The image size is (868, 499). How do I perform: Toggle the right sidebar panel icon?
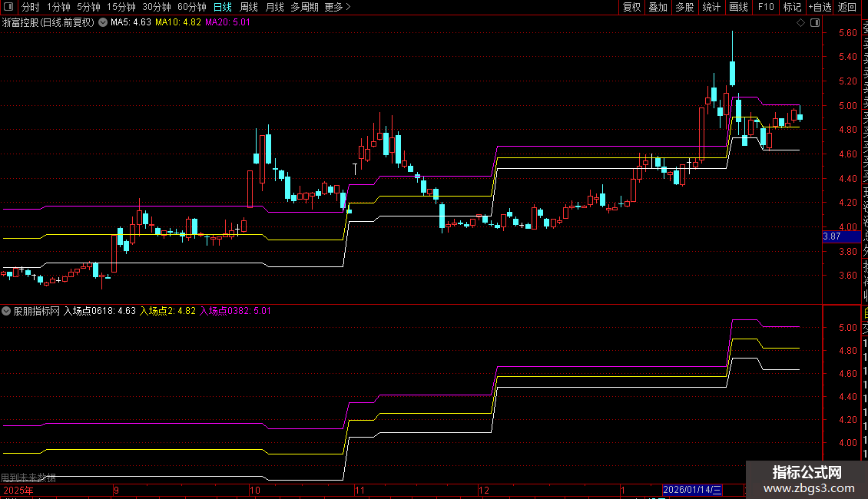(815, 23)
